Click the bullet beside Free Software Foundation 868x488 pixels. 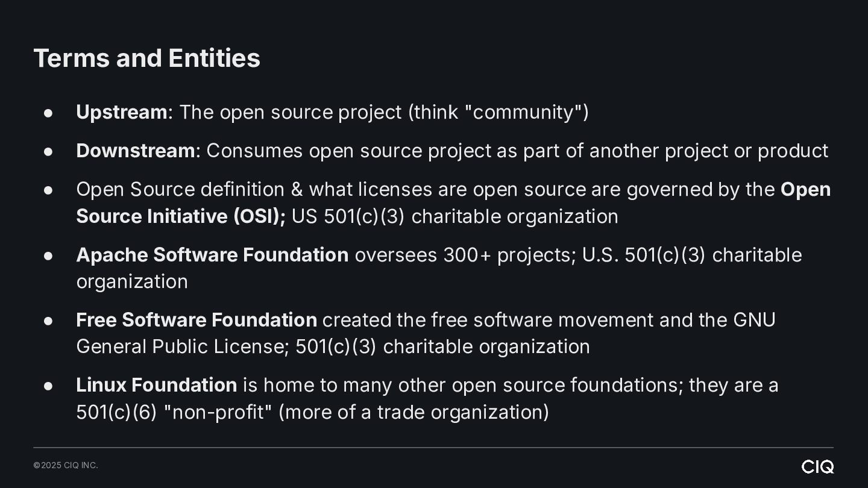coord(49,321)
